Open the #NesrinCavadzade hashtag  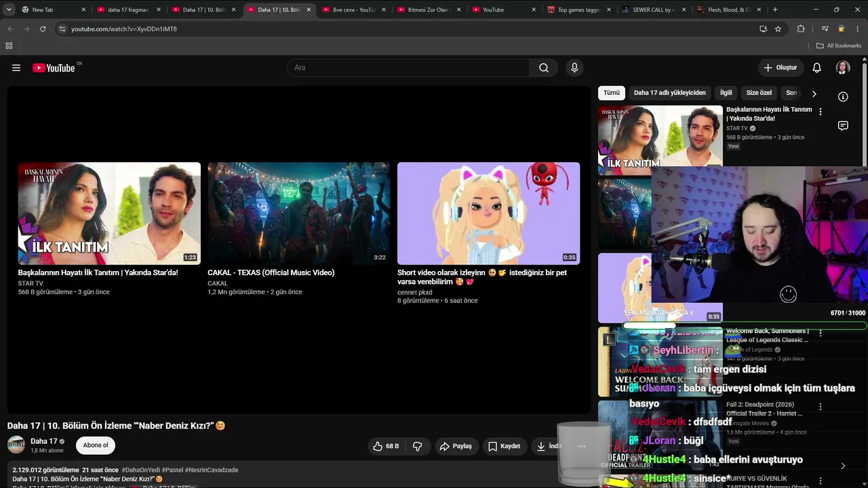coord(212,470)
